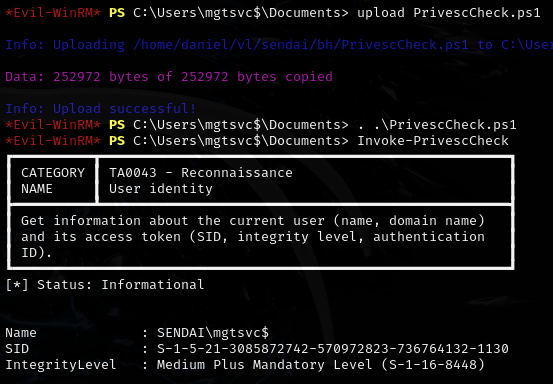Click the 'Data: 252972 bytes of 252972 bytes copied' line
The width and height of the screenshot is (553, 384).
click(169, 77)
